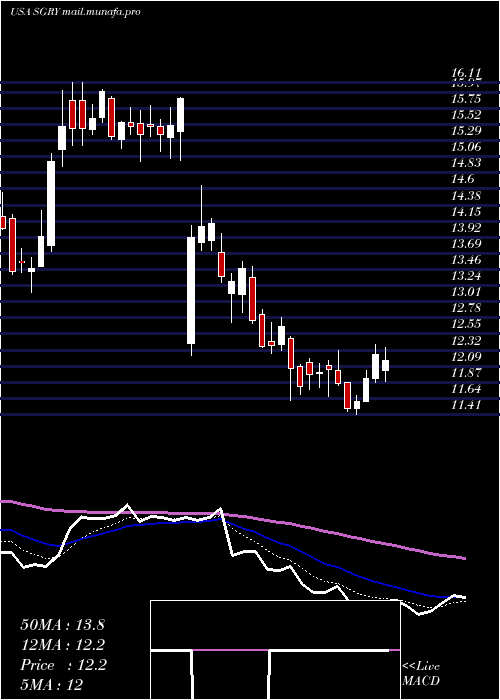The width and height of the screenshot is (500, 700).
Task: Select the 13.24 price axis label
Action: point(466,276)
